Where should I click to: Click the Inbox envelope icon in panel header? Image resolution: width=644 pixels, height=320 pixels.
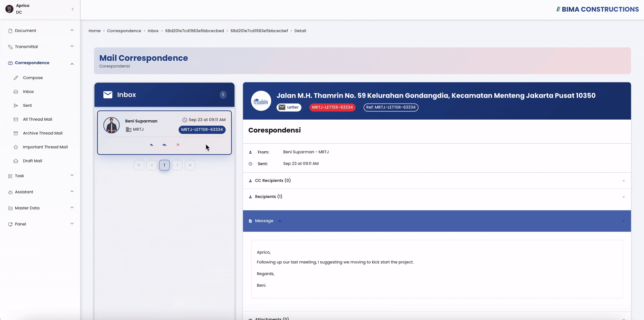pos(108,95)
